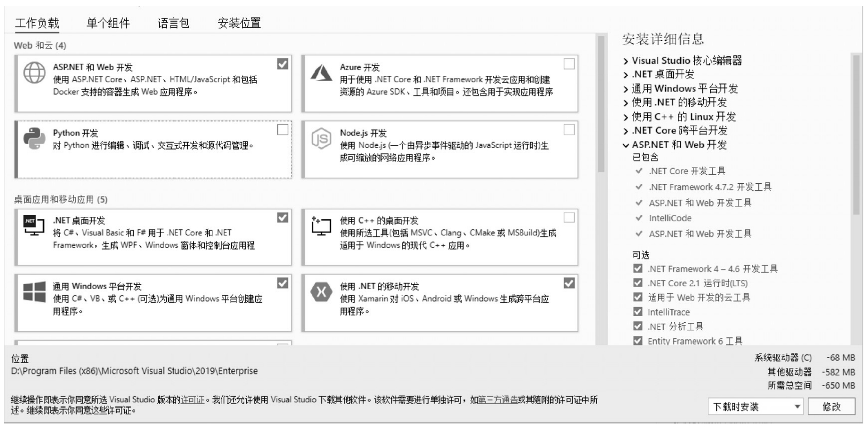
Task: Click the Xamarin .NET mobile development icon
Action: pyautogui.click(x=321, y=292)
